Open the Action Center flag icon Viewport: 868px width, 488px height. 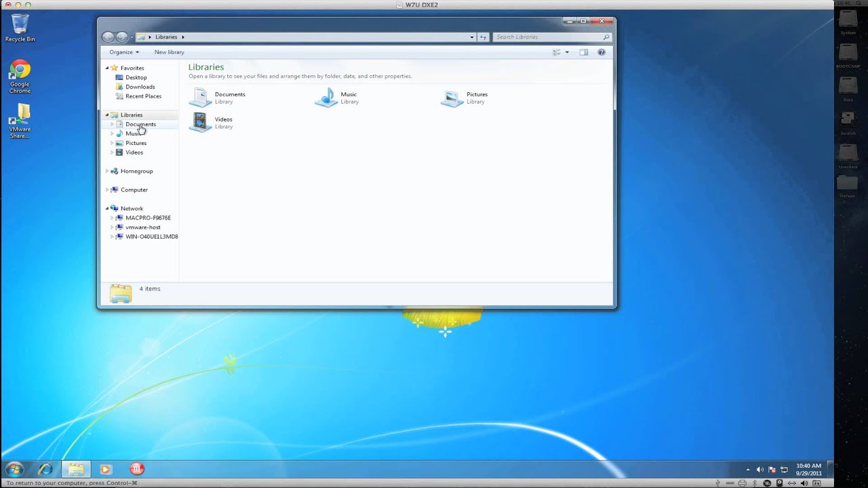click(x=772, y=470)
